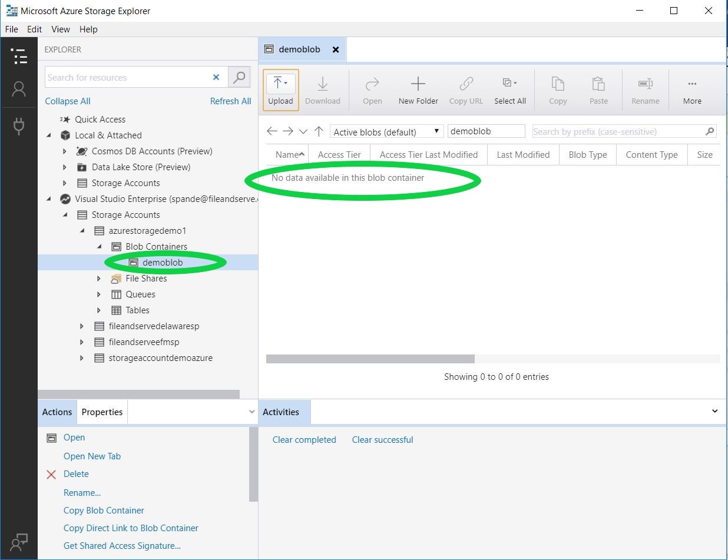Open Actions panel dropdown chevron

coord(252,412)
